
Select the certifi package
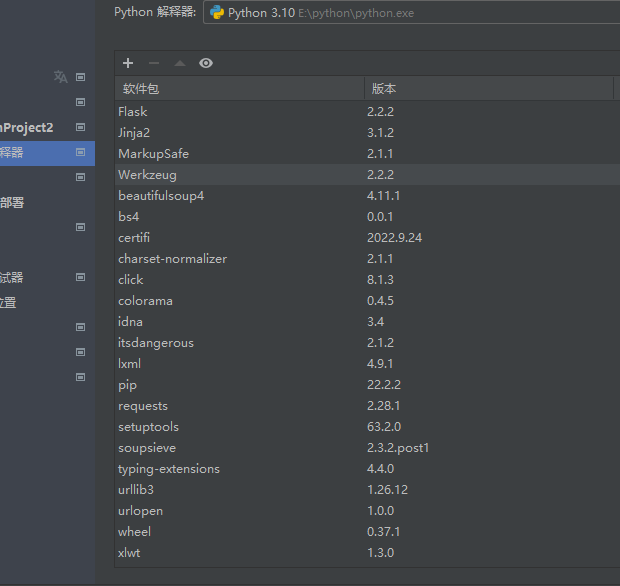point(367,237)
